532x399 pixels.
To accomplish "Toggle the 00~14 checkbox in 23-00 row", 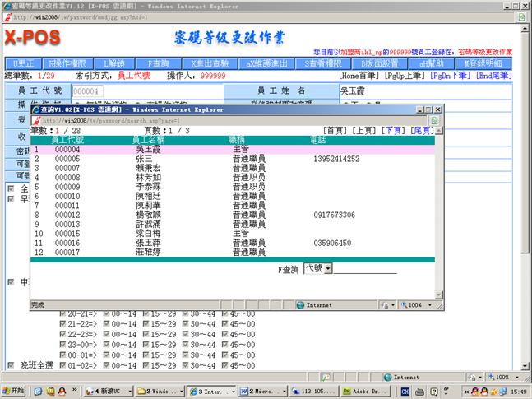I will (x=107, y=345).
